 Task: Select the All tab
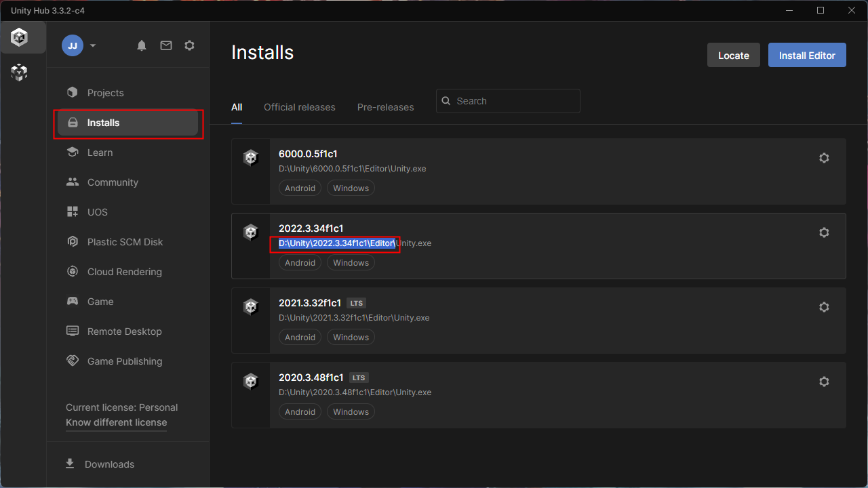pyautogui.click(x=237, y=107)
